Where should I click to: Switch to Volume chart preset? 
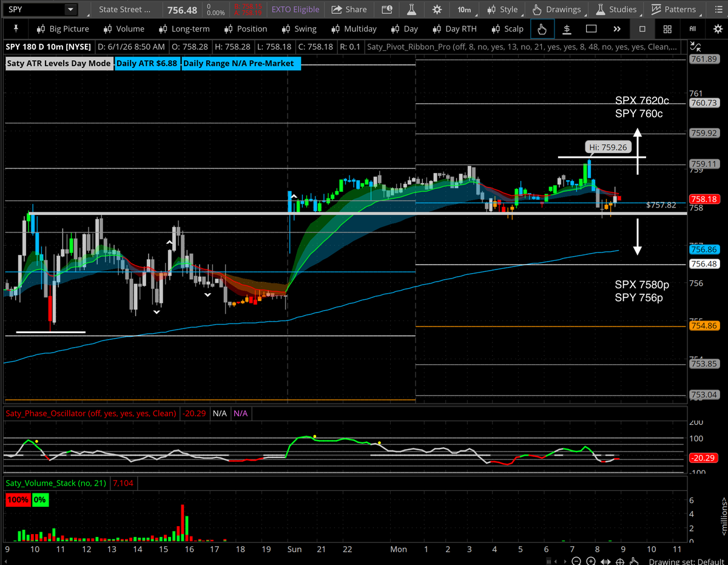pyautogui.click(x=124, y=29)
